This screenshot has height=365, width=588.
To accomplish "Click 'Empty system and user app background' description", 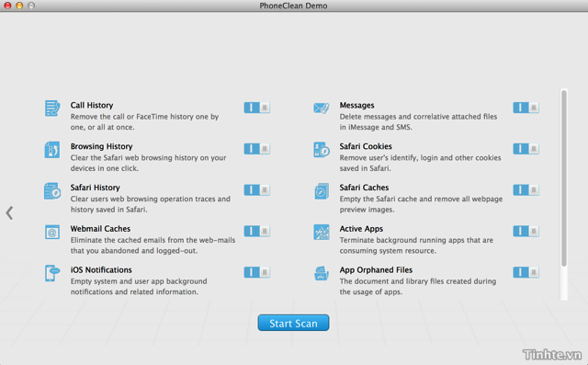I will click(139, 286).
